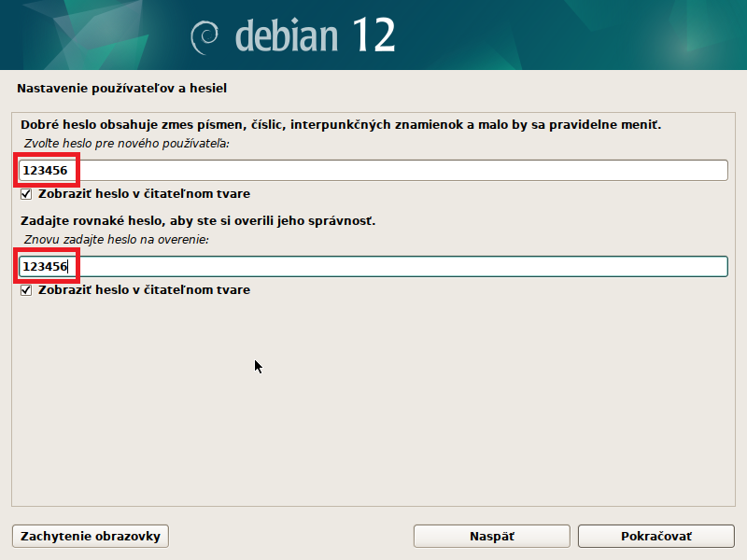Click the "Dobré heslo obsahuje zmes písmen" hint text
This screenshot has width=747, height=560.
(341, 124)
